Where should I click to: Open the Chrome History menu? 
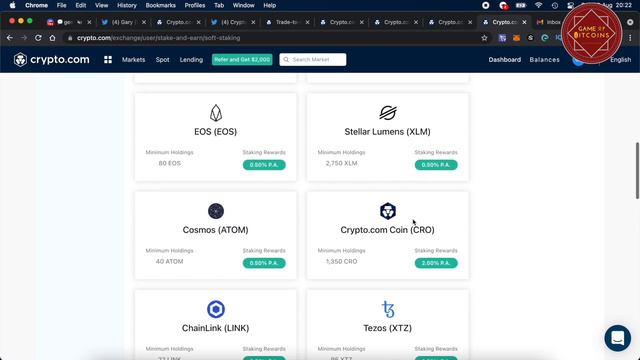127,5
